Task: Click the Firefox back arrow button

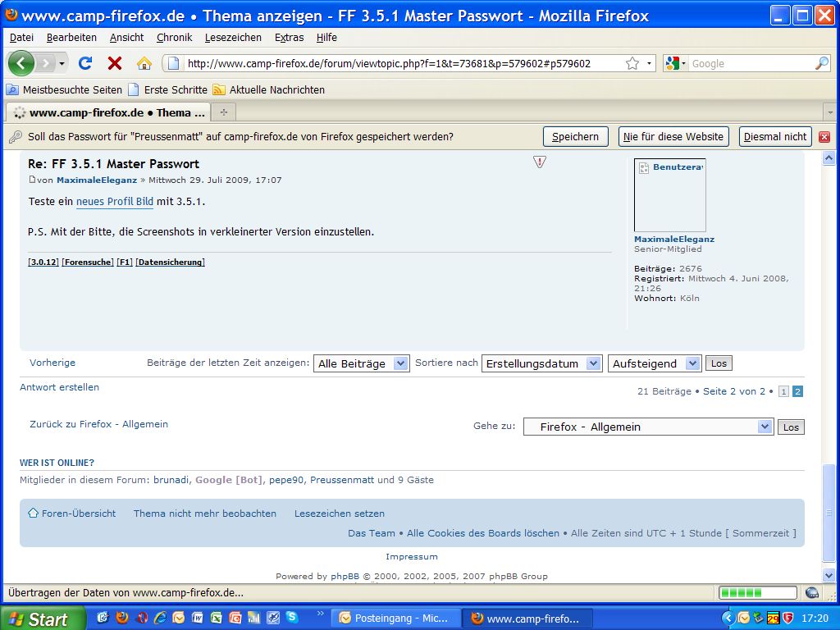Action: 21,63
